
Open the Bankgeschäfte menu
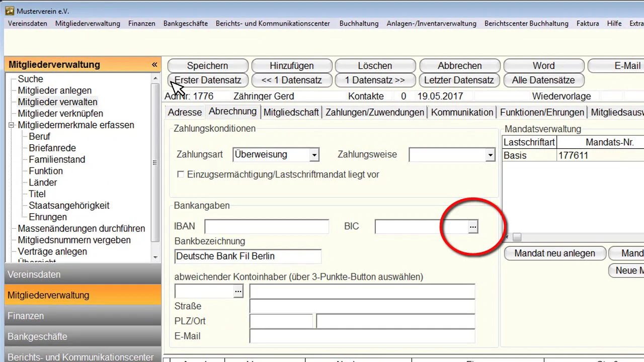[186, 23]
